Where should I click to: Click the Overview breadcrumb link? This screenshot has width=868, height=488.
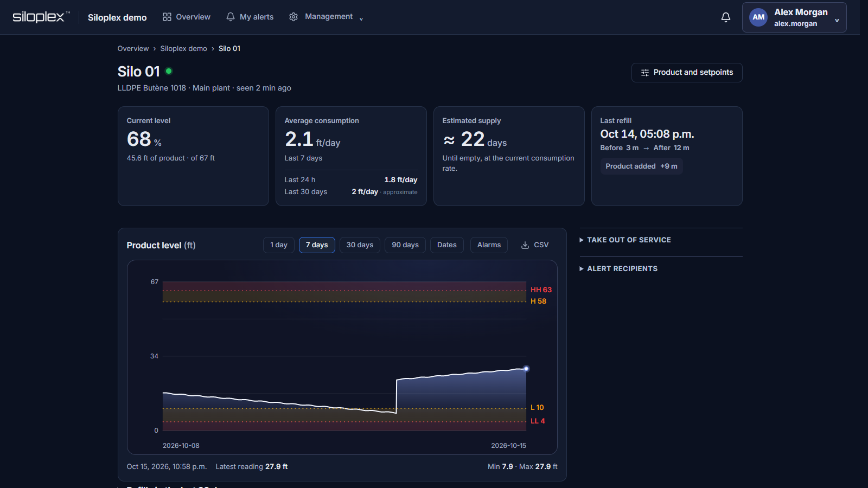point(133,49)
